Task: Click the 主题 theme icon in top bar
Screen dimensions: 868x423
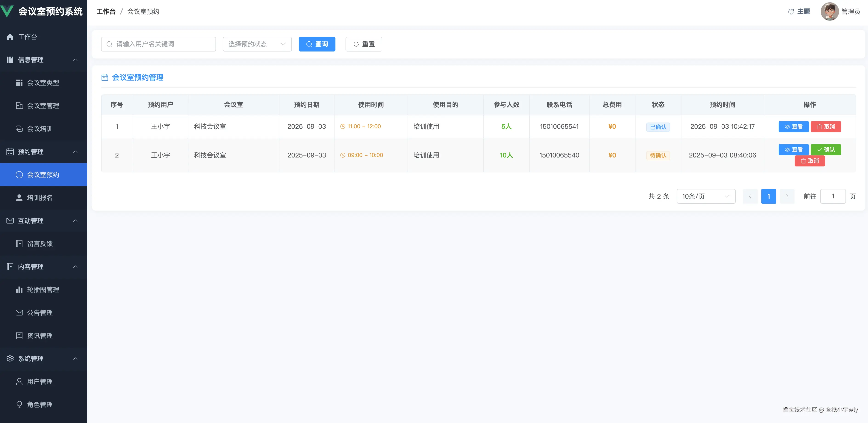Action: [x=791, y=11]
